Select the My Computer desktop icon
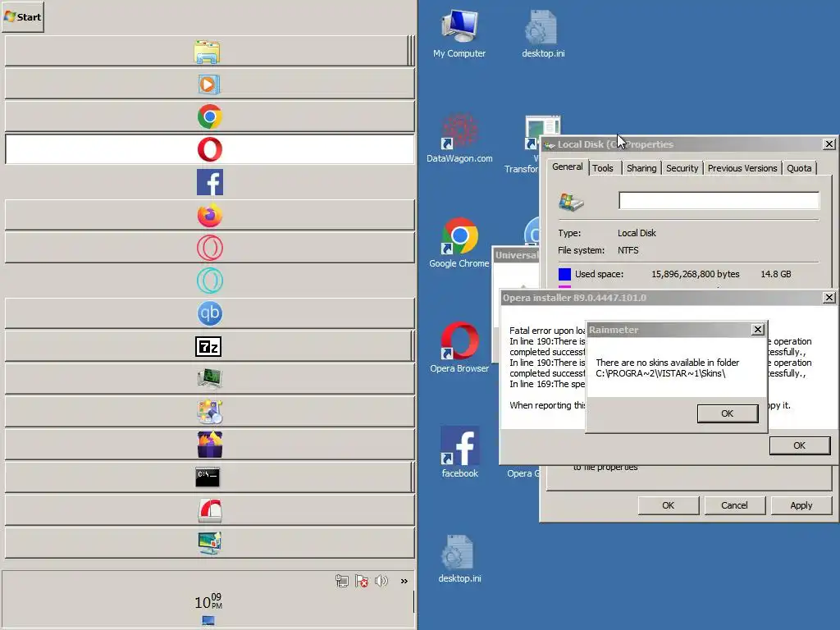 459,34
